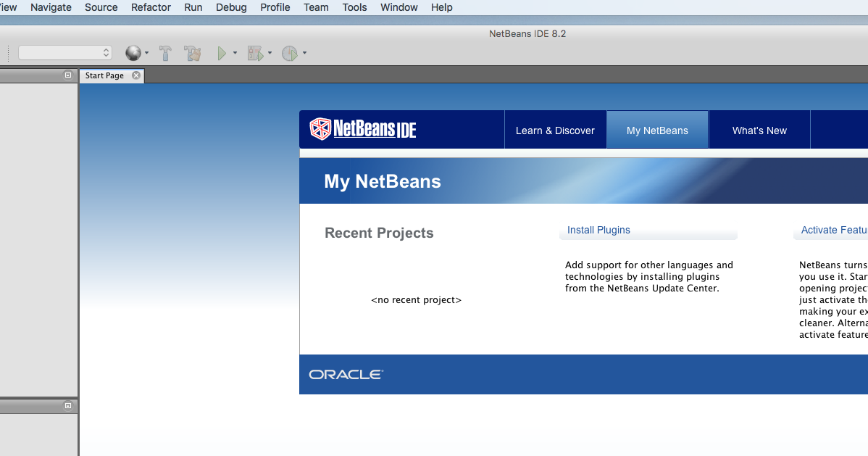
Task: Open the web browser globe icon
Action: (133, 53)
